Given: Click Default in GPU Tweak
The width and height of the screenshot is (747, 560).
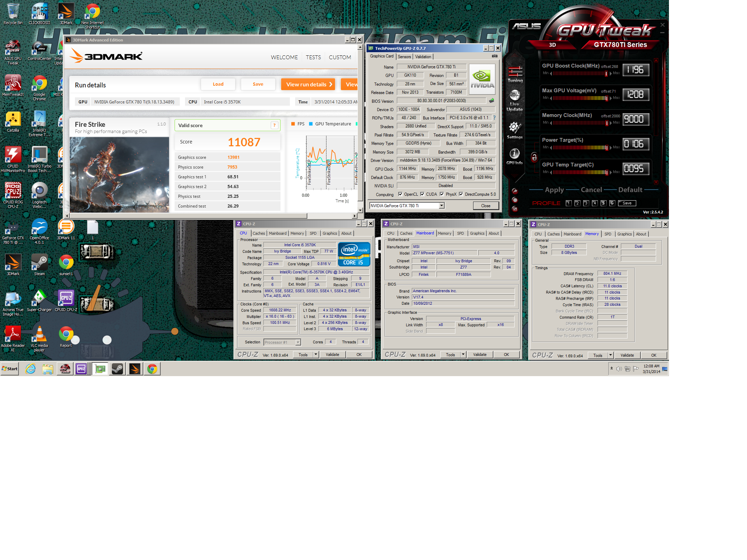Looking at the screenshot, I should tap(630, 190).
